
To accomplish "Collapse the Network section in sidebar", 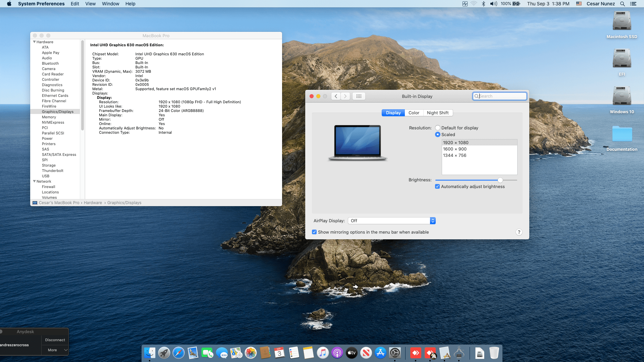I will pyautogui.click(x=34, y=181).
